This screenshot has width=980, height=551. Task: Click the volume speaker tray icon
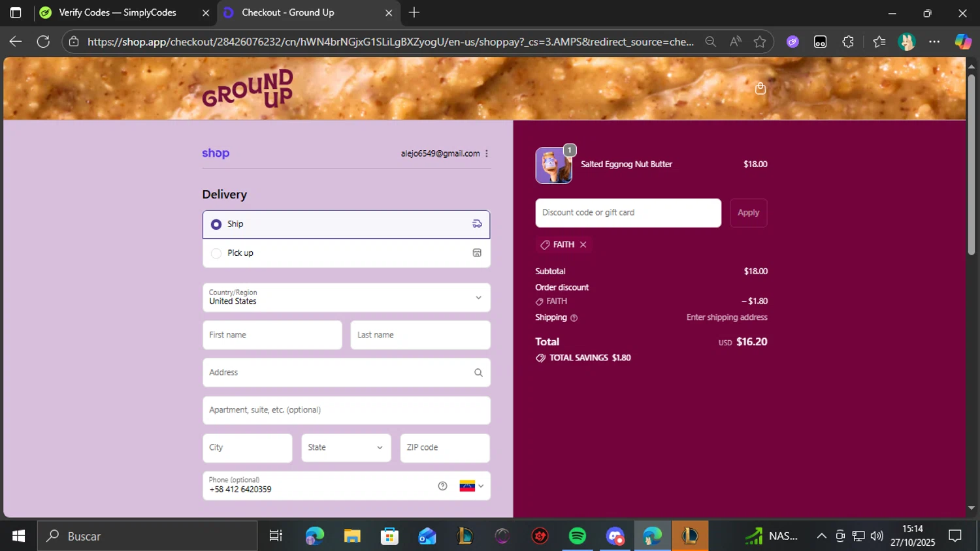[877, 536]
